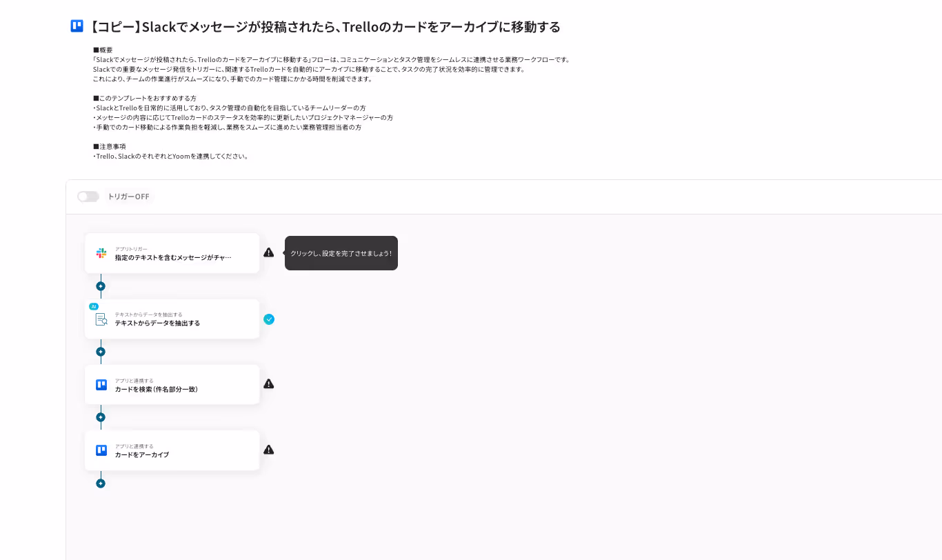
Task: Click the ■注意事項 heading
Action: pos(110,146)
